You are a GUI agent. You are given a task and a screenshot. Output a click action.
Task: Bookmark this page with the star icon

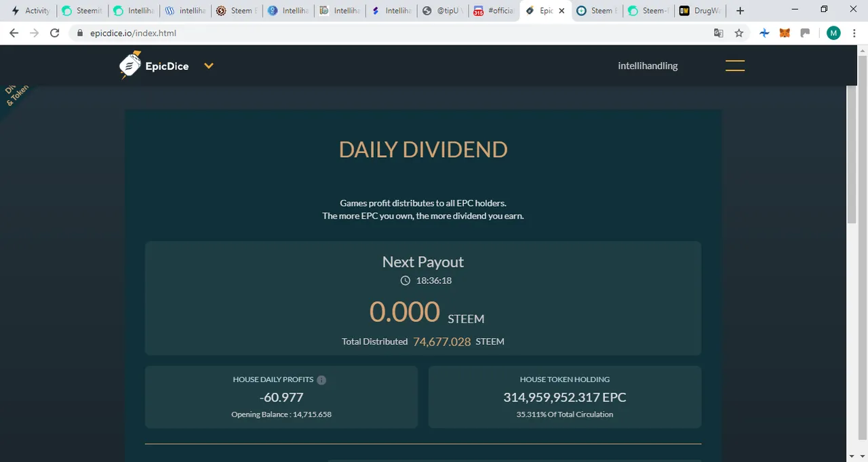tap(739, 33)
